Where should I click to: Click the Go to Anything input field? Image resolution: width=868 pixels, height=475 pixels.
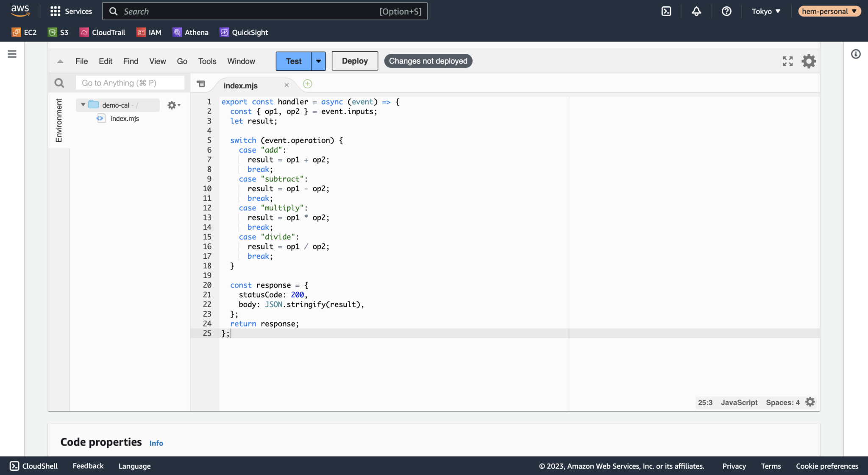[130, 83]
